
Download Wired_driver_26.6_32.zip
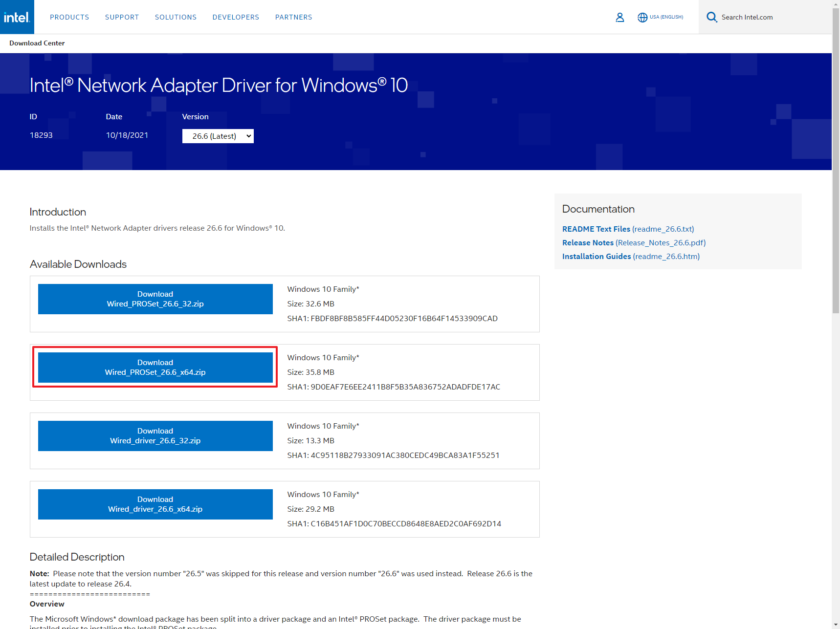click(155, 436)
